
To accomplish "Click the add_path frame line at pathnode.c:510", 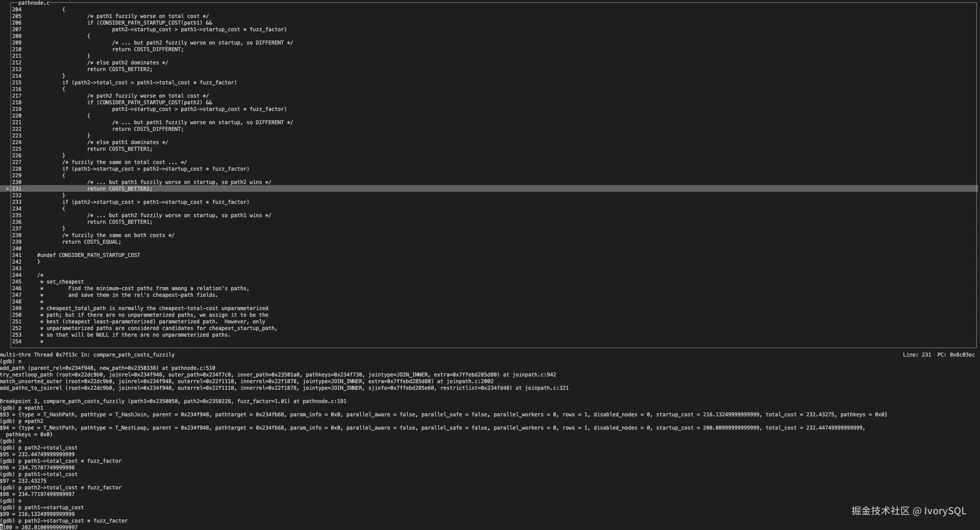I will tap(107, 368).
